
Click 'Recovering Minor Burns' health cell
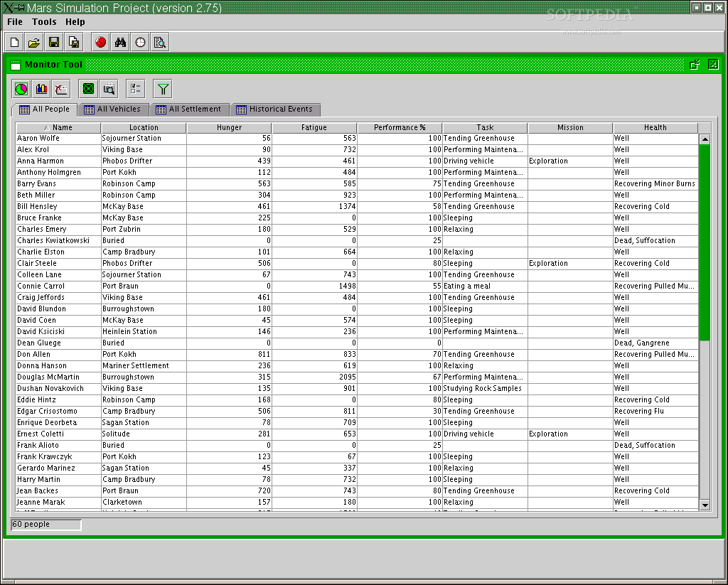click(x=655, y=184)
